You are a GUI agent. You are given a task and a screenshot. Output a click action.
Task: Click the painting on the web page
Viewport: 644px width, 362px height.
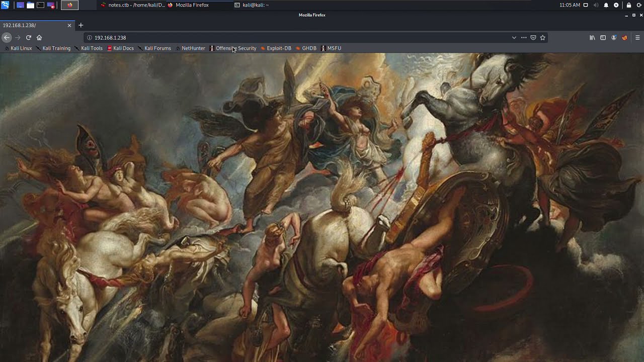click(x=322, y=208)
